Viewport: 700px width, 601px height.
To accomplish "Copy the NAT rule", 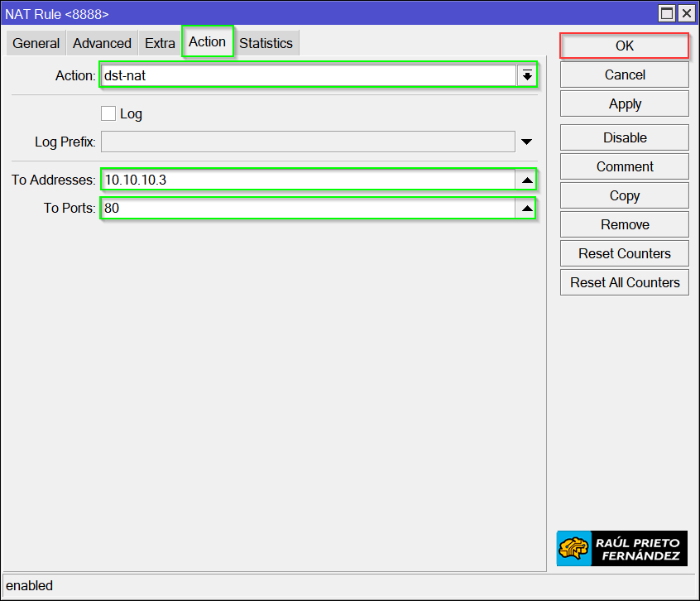I will pyautogui.click(x=624, y=195).
